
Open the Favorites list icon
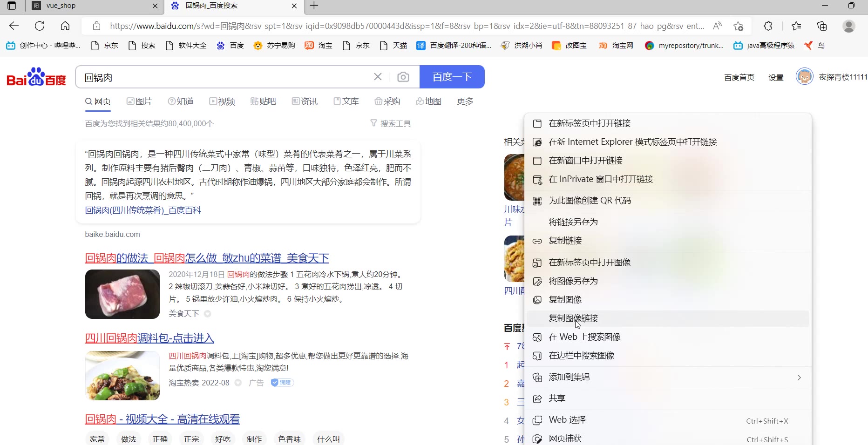pyautogui.click(x=796, y=26)
